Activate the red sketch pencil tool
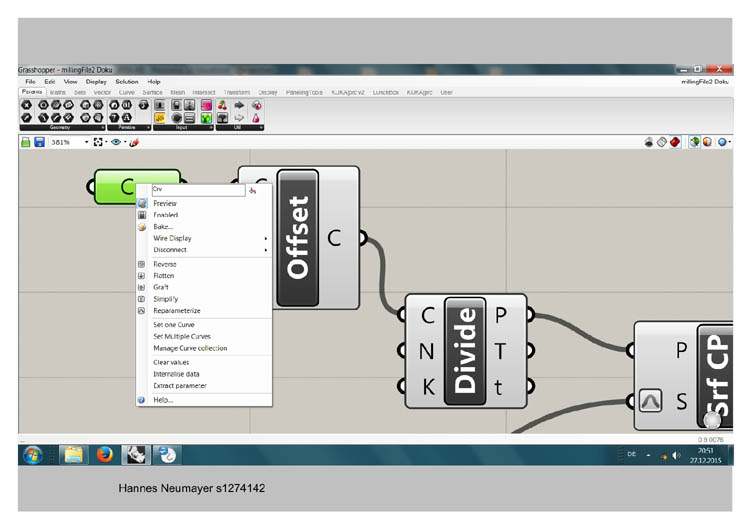Image resolution: width=750 pixels, height=529 pixels. pyautogui.click(x=134, y=142)
